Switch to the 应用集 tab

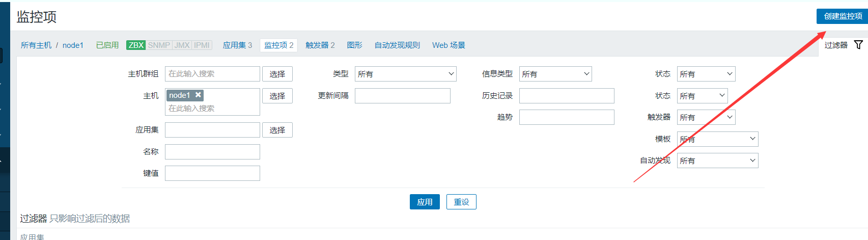point(237,45)
